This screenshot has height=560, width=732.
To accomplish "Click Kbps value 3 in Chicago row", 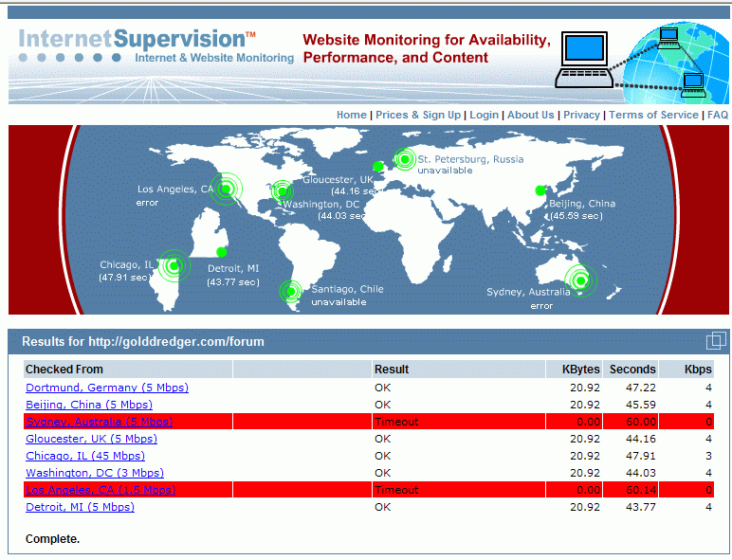I will pos(708,456).
